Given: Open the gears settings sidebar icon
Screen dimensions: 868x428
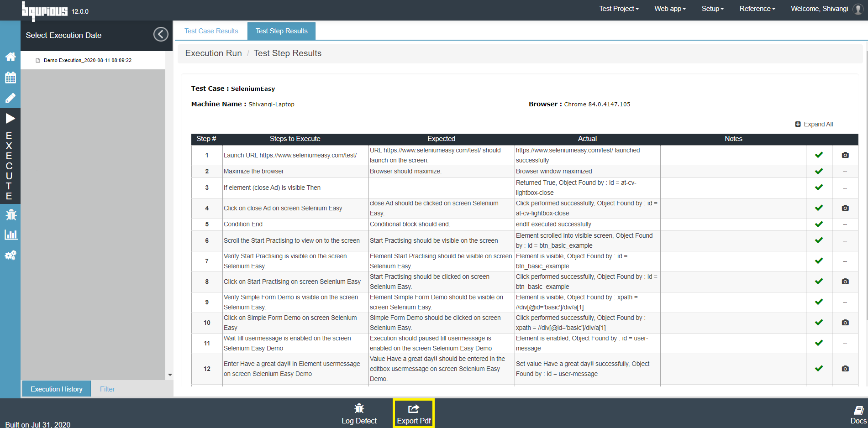Looking at the screenshot, I should click(11, 255).
